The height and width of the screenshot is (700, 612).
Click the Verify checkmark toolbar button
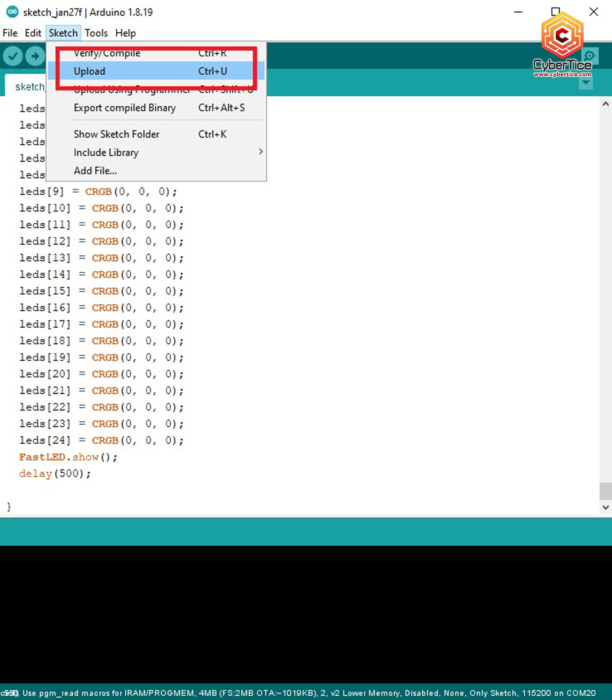click(x=13, y=56)
